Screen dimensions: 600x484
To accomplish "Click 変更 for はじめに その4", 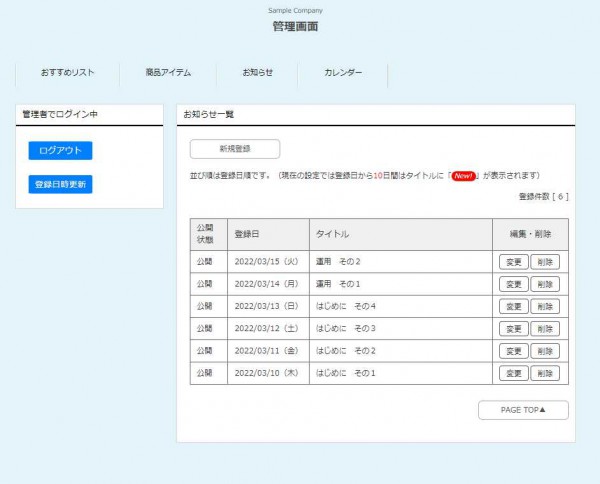I will tap(513, 306).
